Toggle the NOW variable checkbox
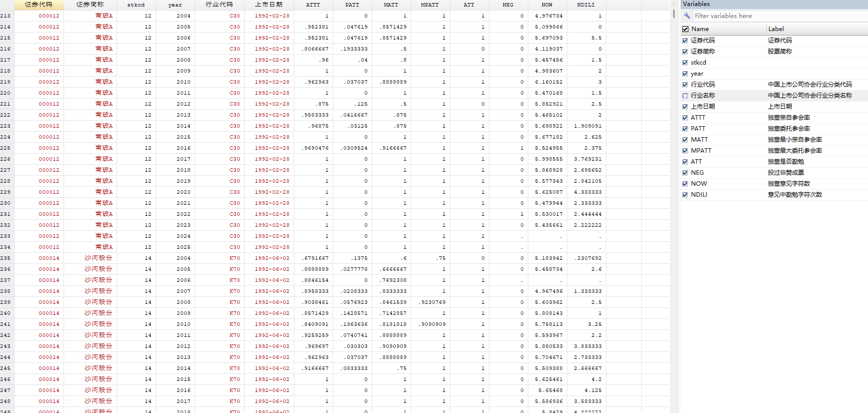This screenshot has width=868, height=413. pos(685,184)
